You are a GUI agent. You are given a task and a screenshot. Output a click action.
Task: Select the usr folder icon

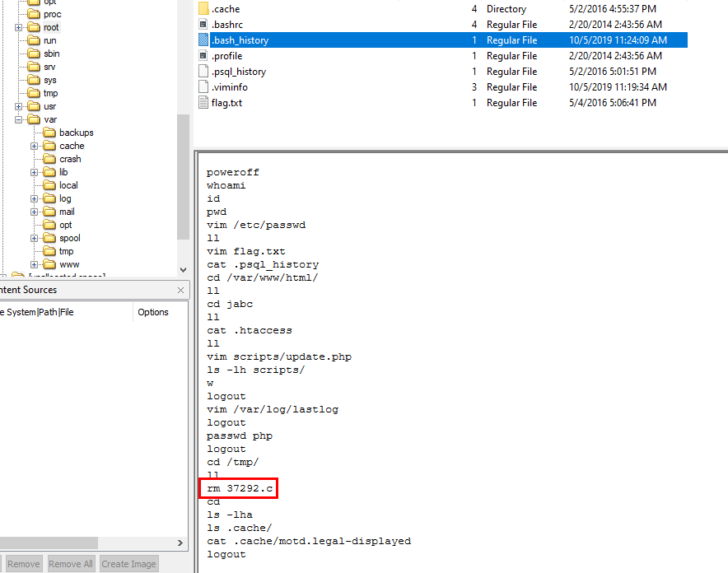point(34,107)
